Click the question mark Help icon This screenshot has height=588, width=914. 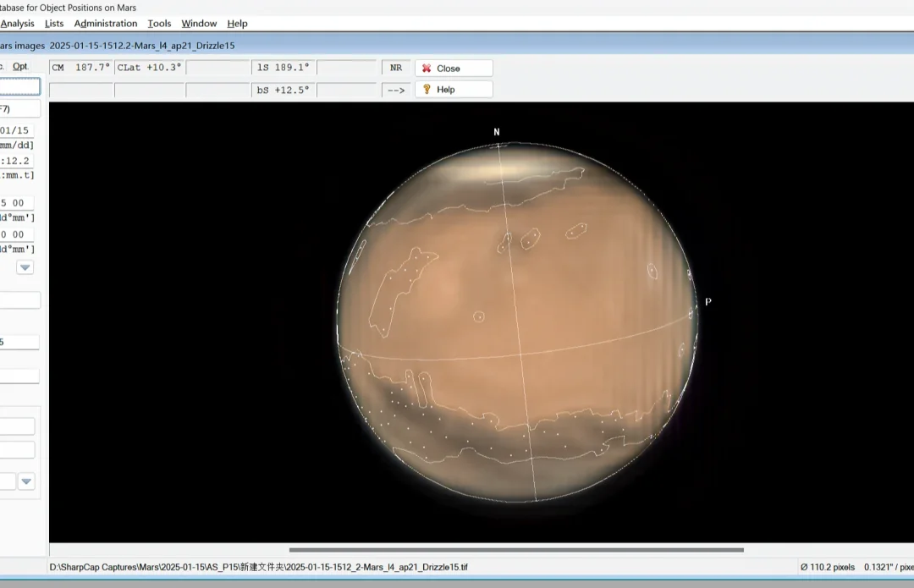(x=427, y=90)
